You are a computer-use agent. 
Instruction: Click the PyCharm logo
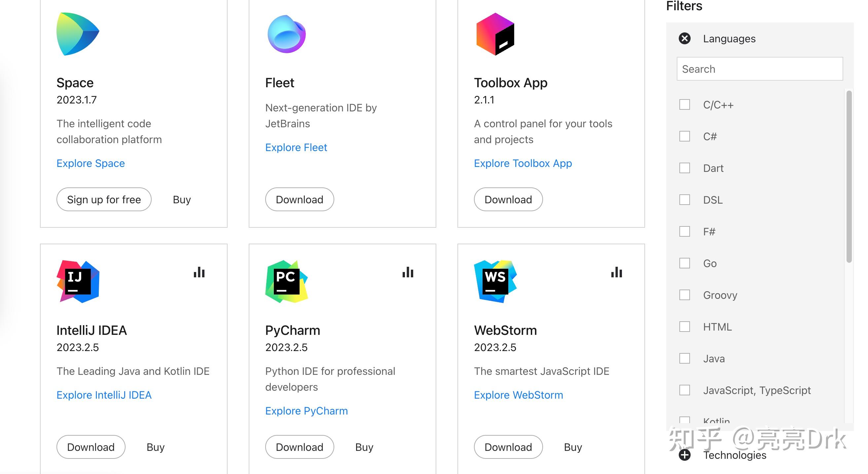point(286,282)
